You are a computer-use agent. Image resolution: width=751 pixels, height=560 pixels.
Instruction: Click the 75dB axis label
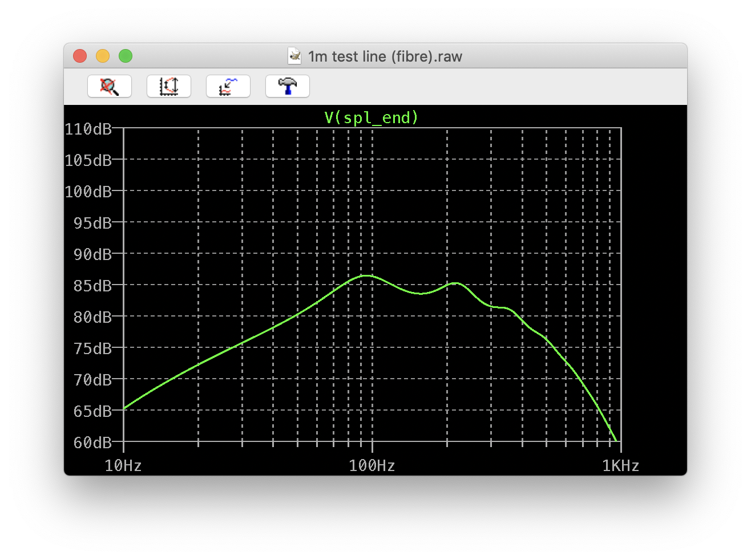(92, 348)
